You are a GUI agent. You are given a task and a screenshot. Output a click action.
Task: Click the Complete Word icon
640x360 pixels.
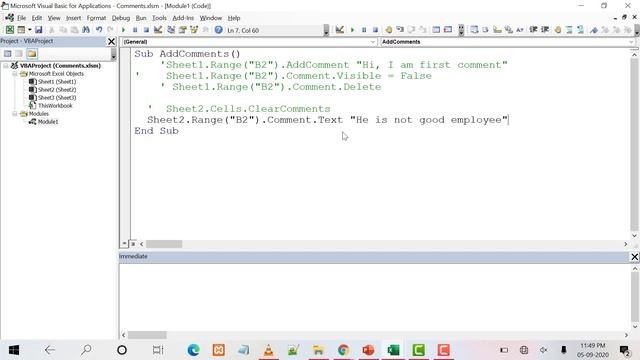(520, 29)
